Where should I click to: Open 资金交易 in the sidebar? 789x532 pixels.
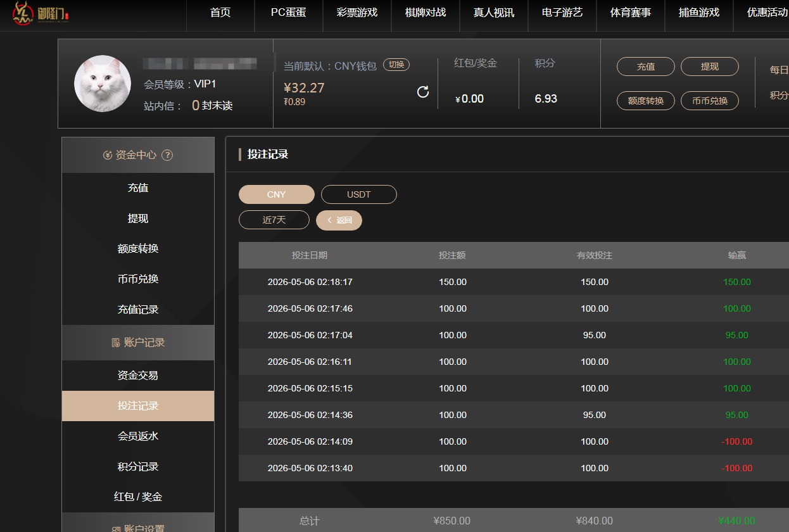click(138, 376)
